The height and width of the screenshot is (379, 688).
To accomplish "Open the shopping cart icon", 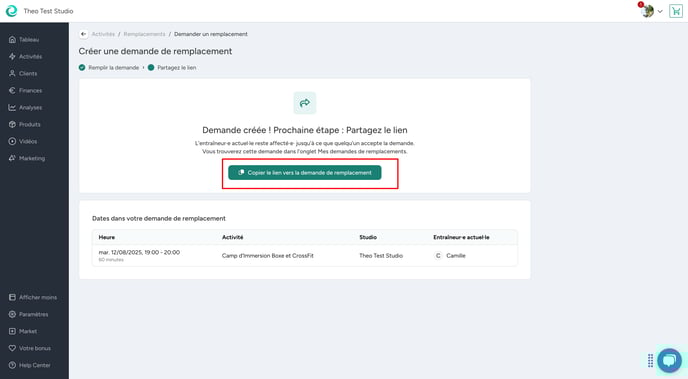I will [x=676, y=11].
